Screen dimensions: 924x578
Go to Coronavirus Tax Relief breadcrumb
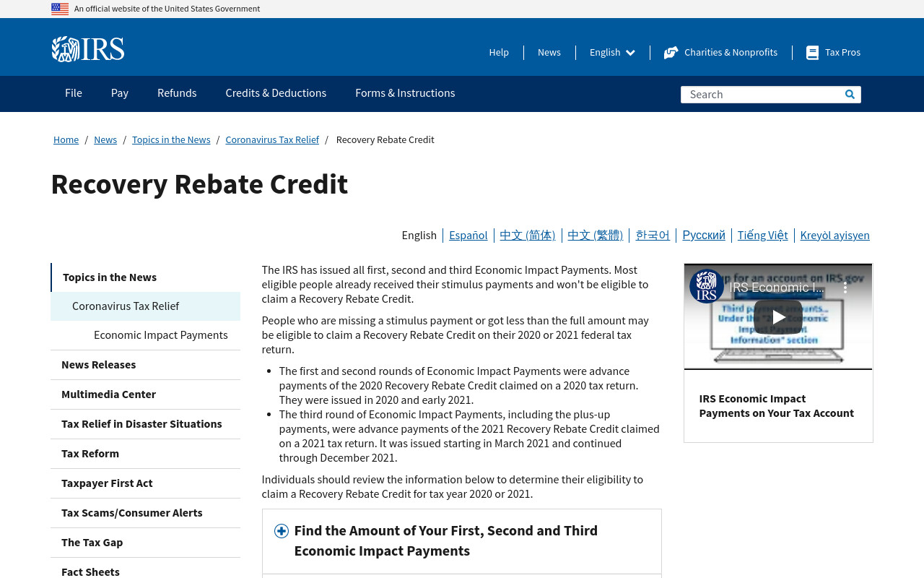click(x=272, y=139)
